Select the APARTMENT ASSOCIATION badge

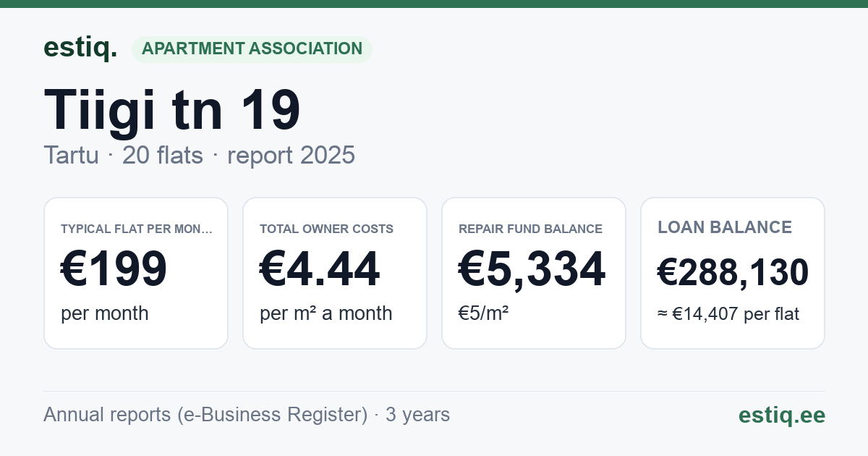252,49
